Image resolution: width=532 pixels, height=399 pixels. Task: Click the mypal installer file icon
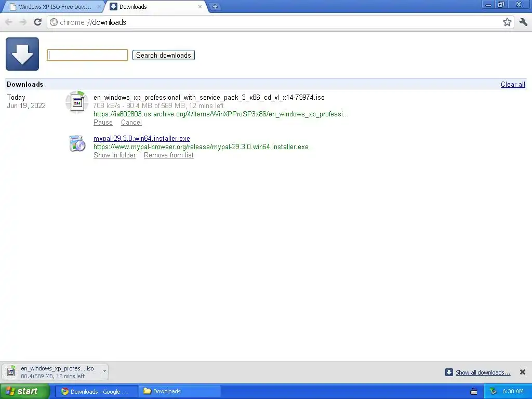point(77,143)
